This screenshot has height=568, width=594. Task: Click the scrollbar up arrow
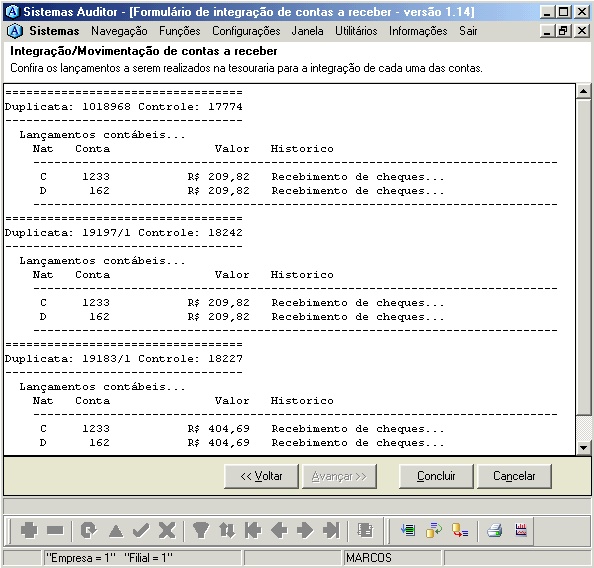[x=583, y=91]
